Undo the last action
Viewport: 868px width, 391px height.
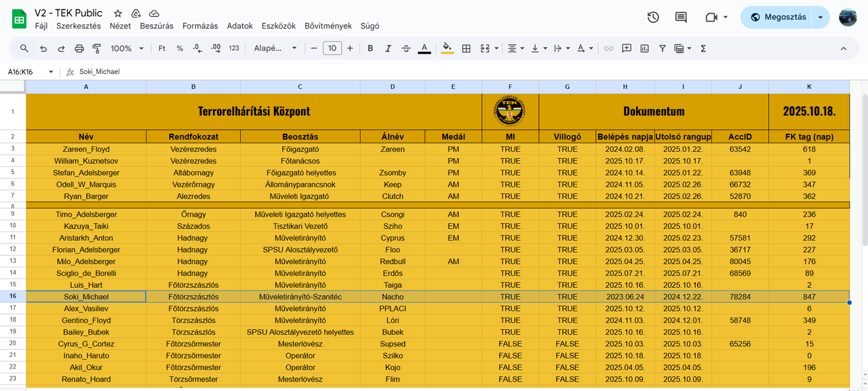coord(43,48)
